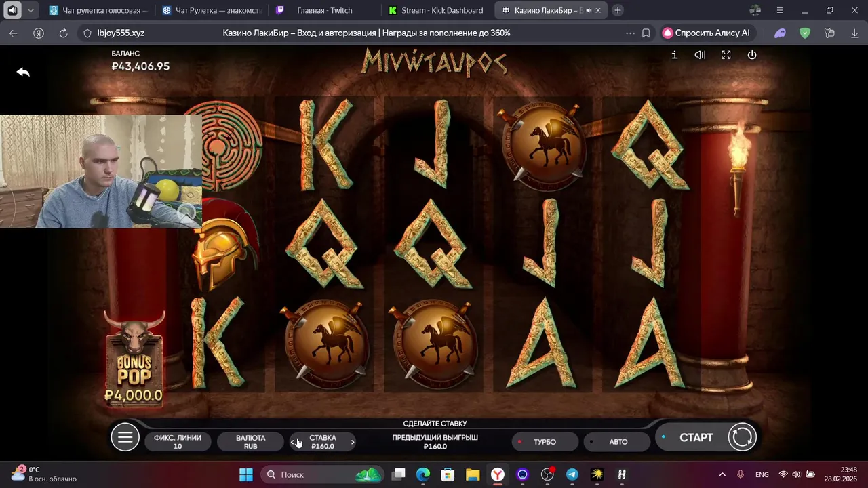Go back using the white arrow
The image size is (868, 488).
click(23, 72)
